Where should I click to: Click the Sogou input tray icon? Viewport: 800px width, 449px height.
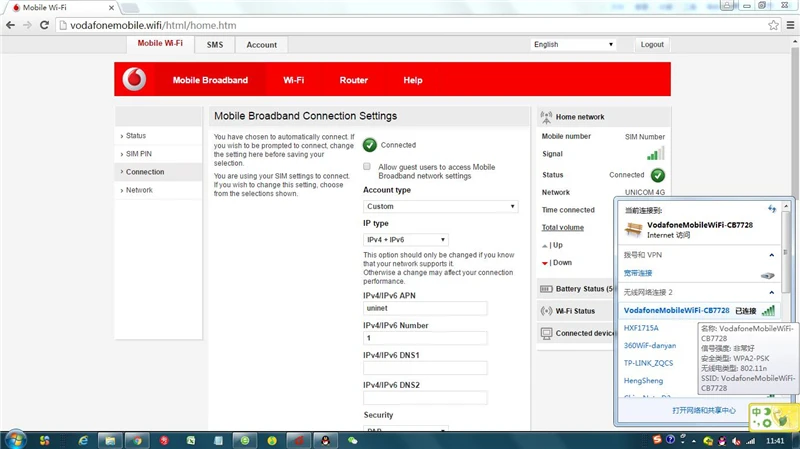tap(657, 439)
